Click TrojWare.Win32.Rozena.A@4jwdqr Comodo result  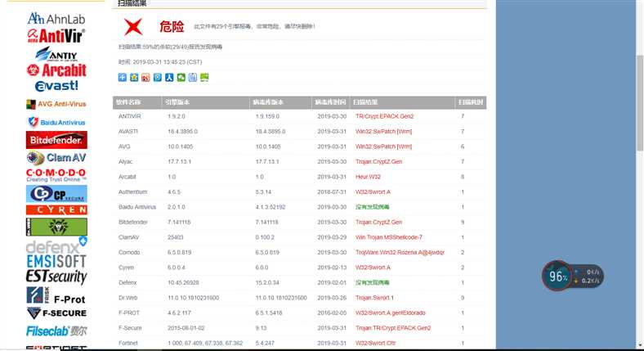[400, 252]
